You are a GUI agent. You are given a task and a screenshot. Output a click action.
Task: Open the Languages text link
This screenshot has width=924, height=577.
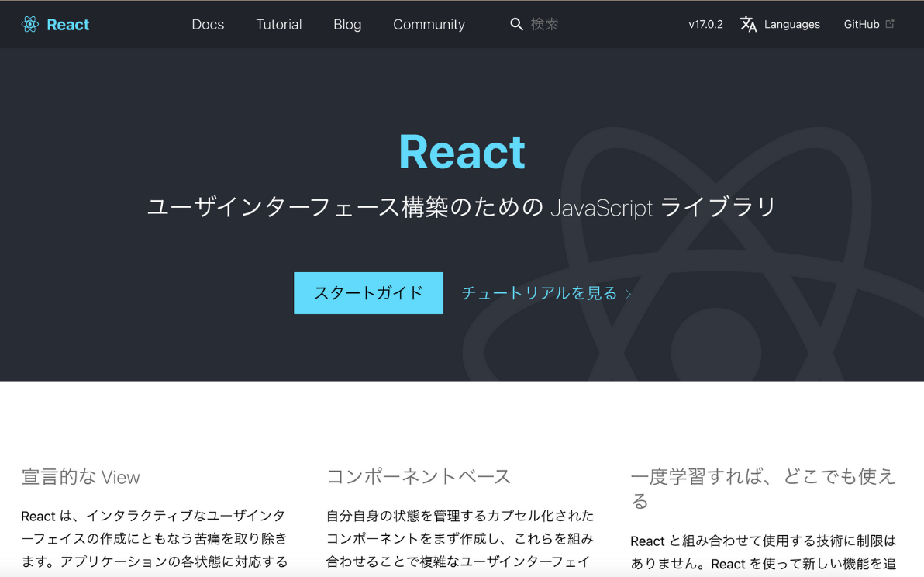pos(791,25)
